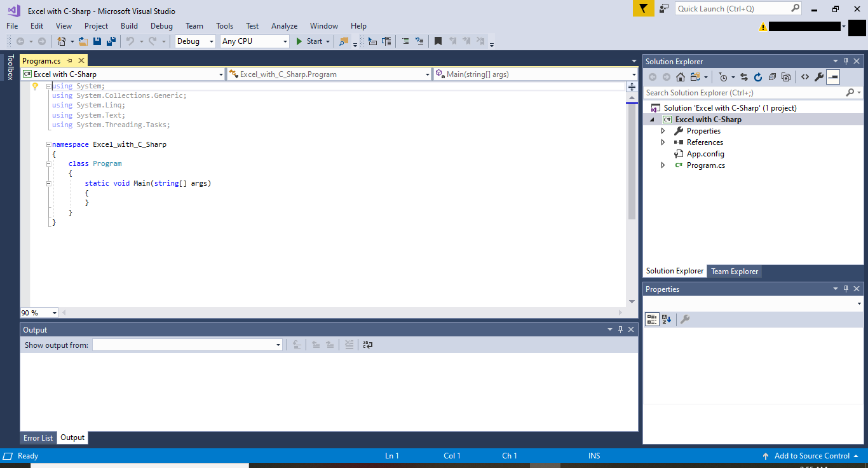
Task: Click the Collapse All icon in Solution Explorer
Action: tap(772, 77)
